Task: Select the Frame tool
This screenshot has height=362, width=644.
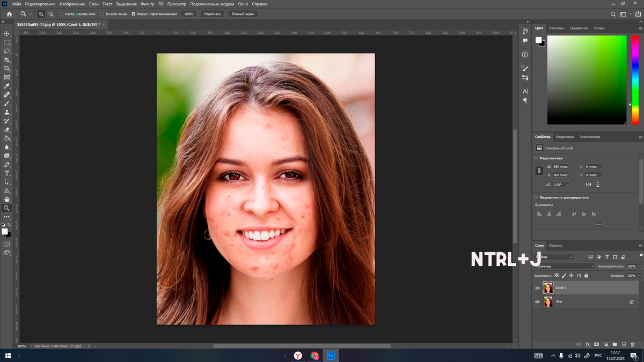Action: [x=7, y=77]
